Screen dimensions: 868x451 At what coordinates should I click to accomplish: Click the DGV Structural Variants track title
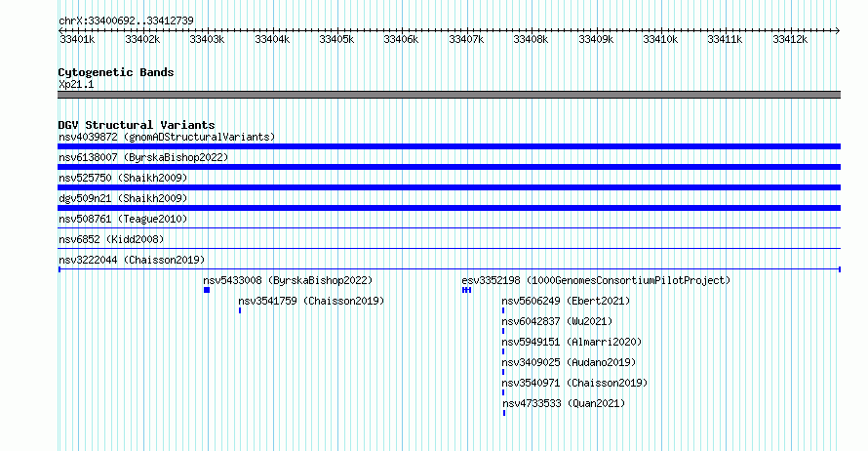(137, 125)
